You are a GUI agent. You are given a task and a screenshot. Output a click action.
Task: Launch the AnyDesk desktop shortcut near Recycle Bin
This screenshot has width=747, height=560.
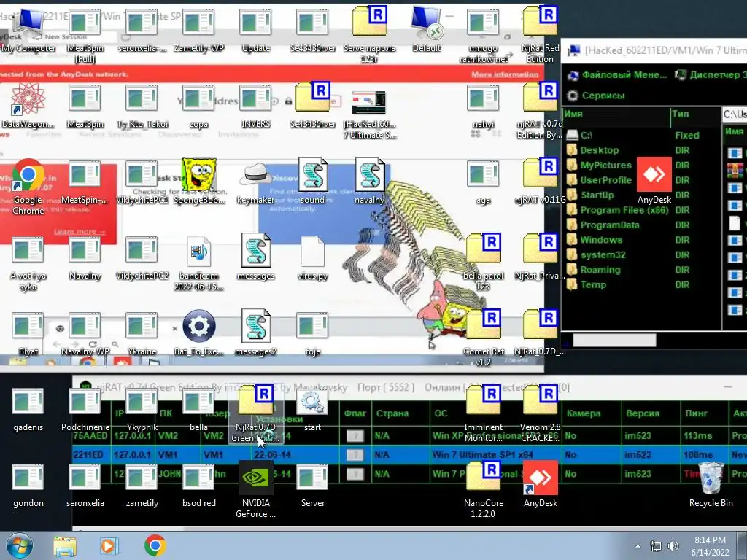point(540,484)
